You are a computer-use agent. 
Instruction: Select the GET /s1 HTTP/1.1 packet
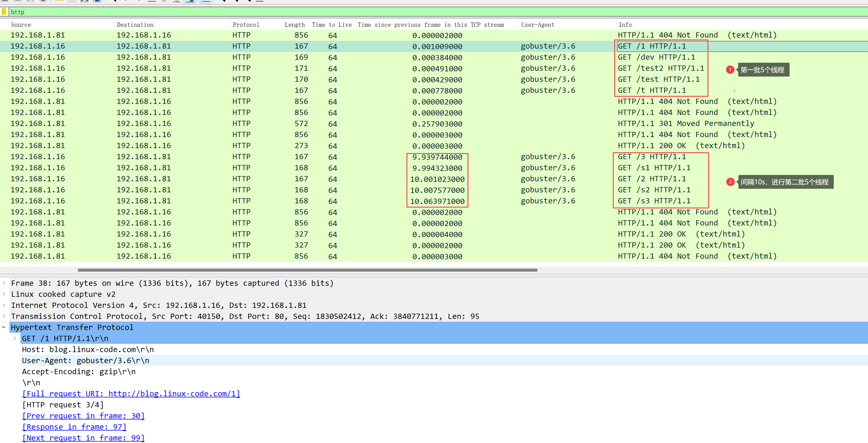point(434,168)
